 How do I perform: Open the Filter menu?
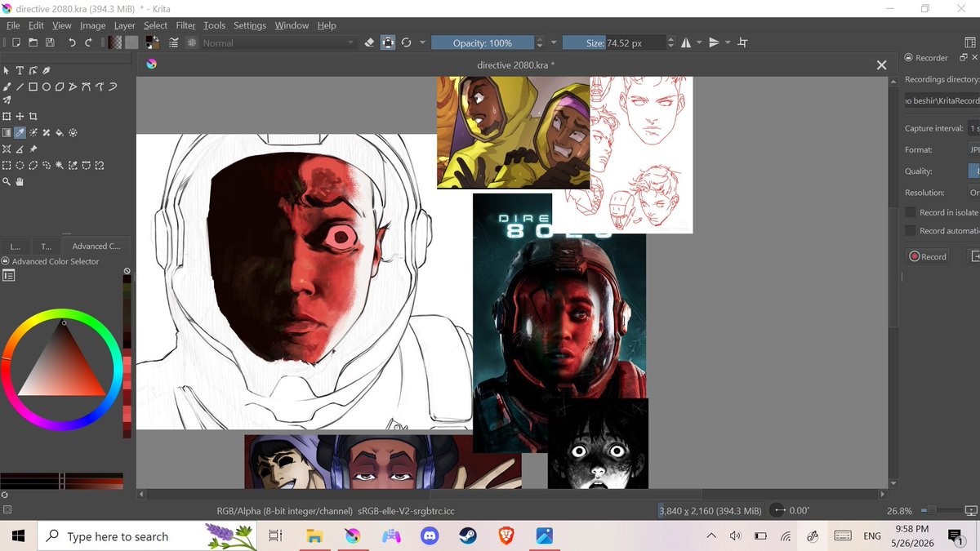click(186, 25)
